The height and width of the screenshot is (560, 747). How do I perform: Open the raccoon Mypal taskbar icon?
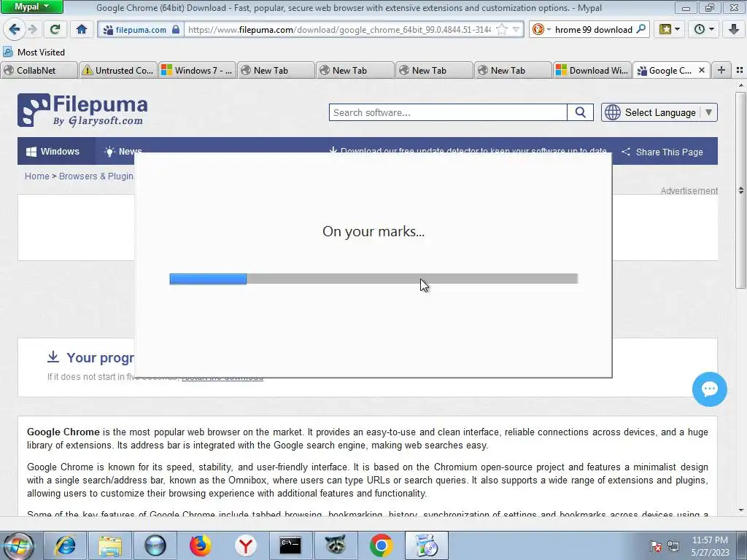(336, 545)
